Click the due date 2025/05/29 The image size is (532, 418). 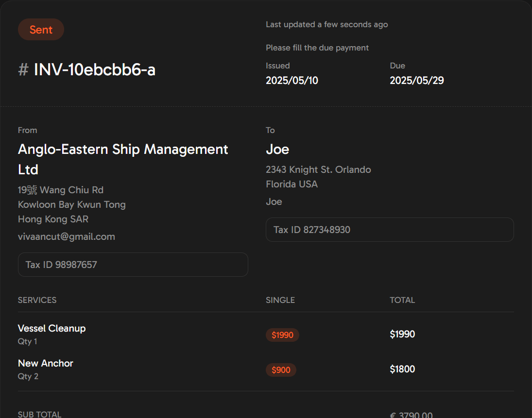(x=417, y=81)
